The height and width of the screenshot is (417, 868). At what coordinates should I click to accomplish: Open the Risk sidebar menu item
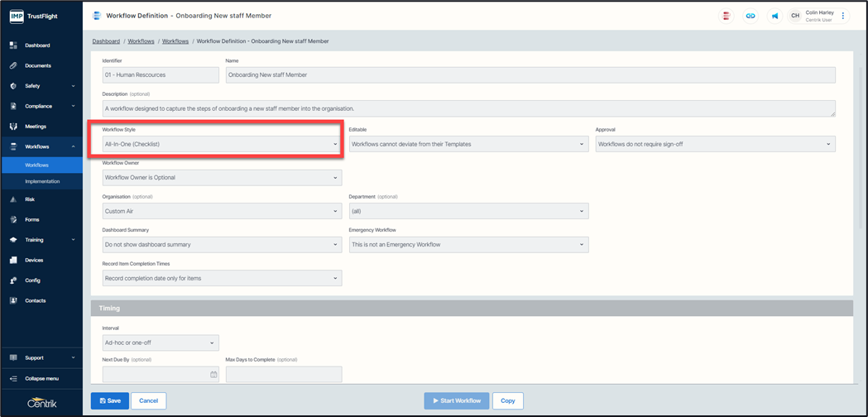[30, 199]
